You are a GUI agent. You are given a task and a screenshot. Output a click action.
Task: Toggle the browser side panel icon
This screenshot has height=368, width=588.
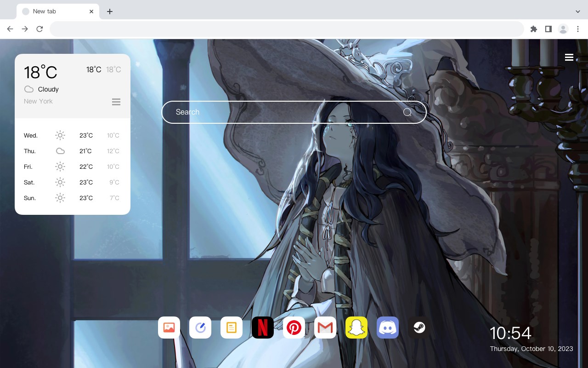click(548, 29)
